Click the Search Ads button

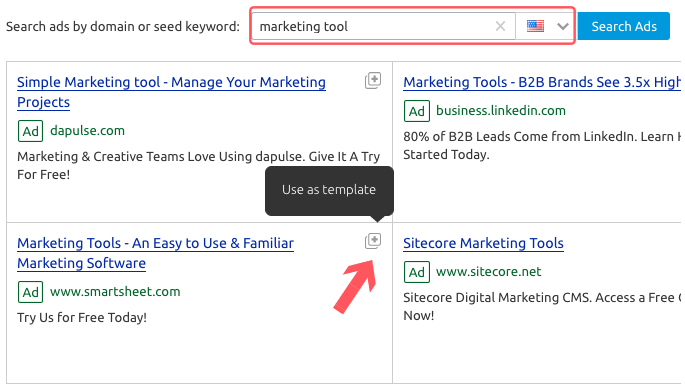[623, 26]
